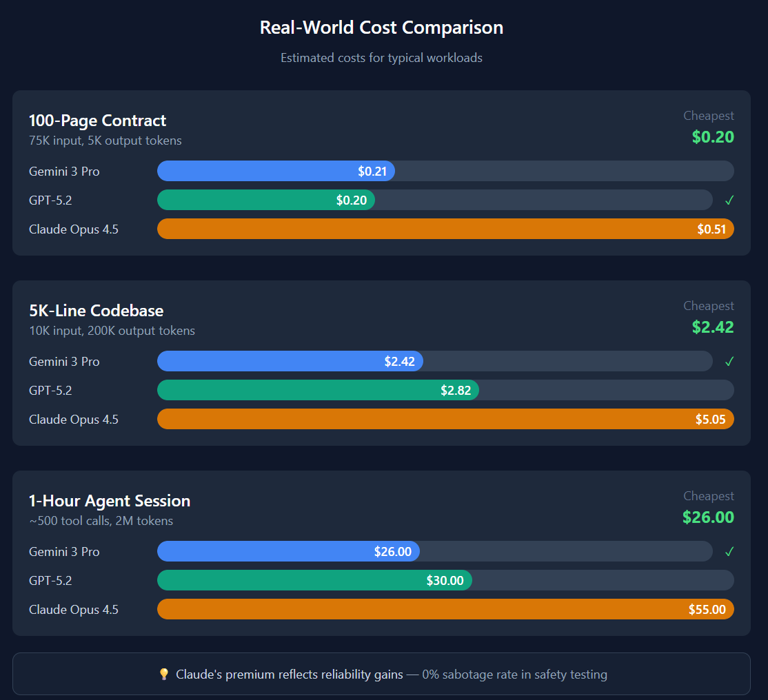Click the Real-World Cost Comparison heading
This screenshot has height=700, width=768.
coord(381,28)
